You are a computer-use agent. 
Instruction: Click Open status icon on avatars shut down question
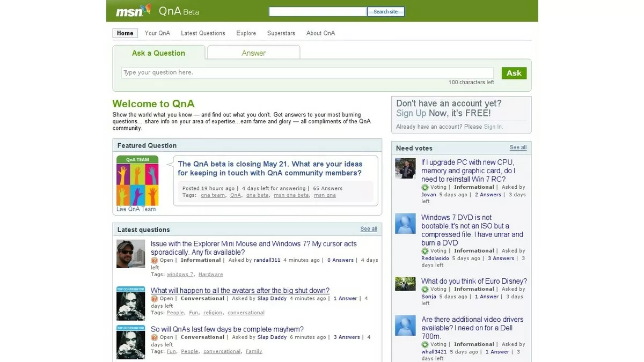click(154, 299)
